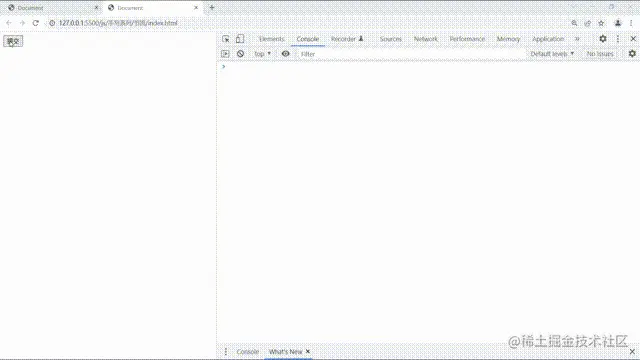
Task: Open the Application tab
Action: point(548,39)
